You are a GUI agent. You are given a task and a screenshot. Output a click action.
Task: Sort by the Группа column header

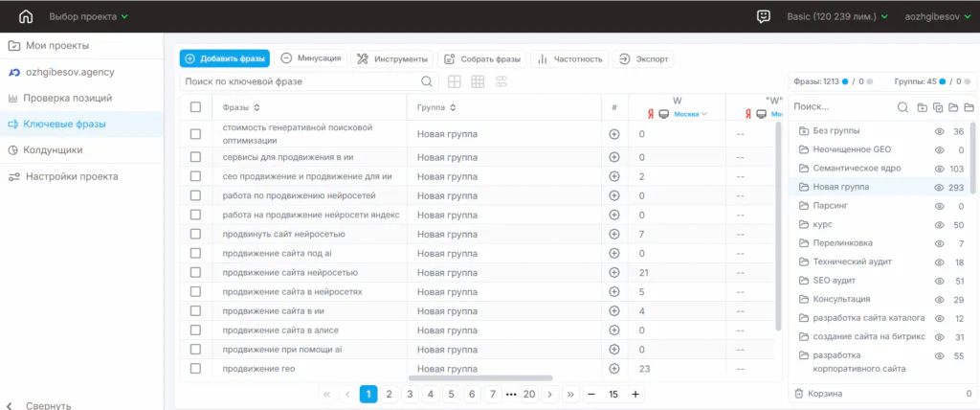click(x=436, y=107)
